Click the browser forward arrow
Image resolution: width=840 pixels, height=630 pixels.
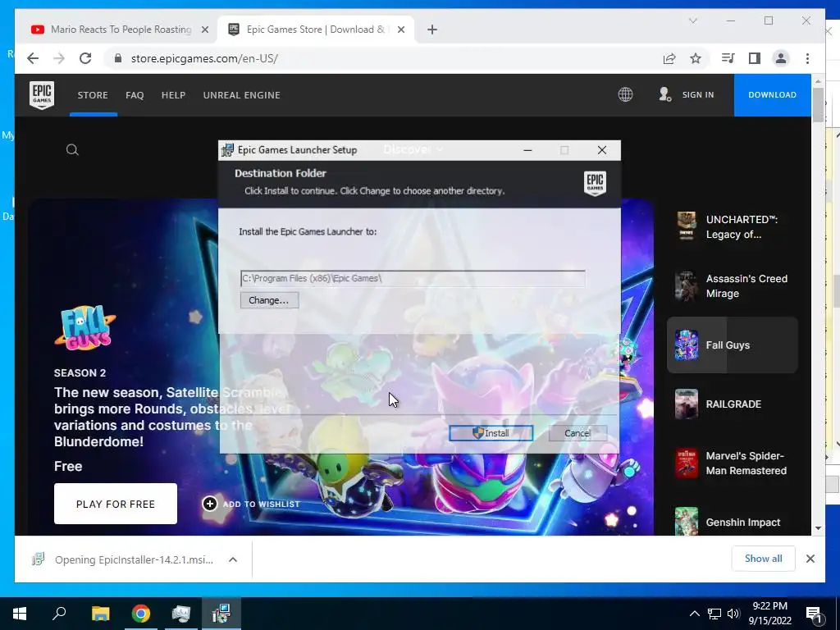pos(59,58)
